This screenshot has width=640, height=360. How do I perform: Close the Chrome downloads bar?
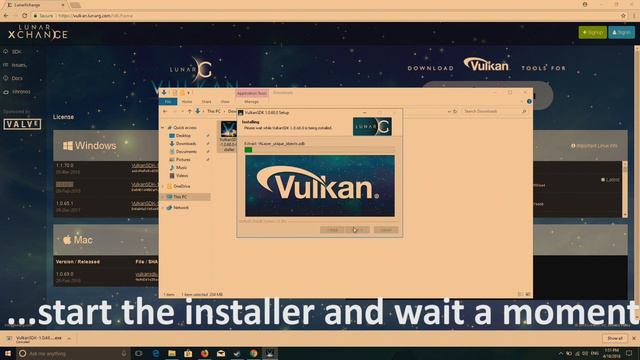point(634,338)
